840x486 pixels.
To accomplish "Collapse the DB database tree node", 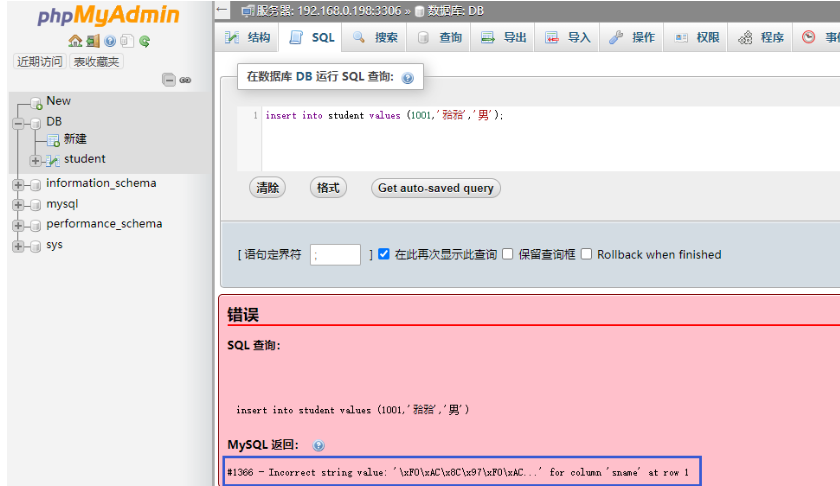I will 18,123.
